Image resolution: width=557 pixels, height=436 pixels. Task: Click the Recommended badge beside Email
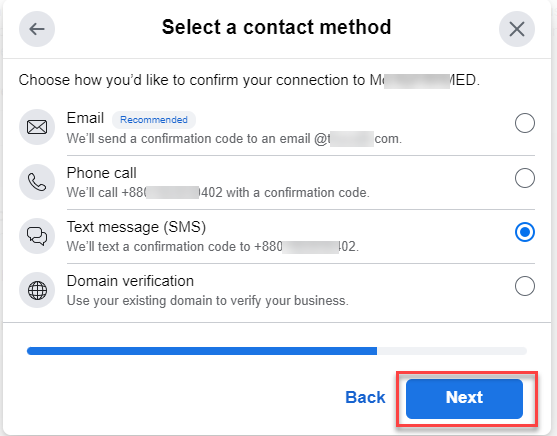point(154,120)
